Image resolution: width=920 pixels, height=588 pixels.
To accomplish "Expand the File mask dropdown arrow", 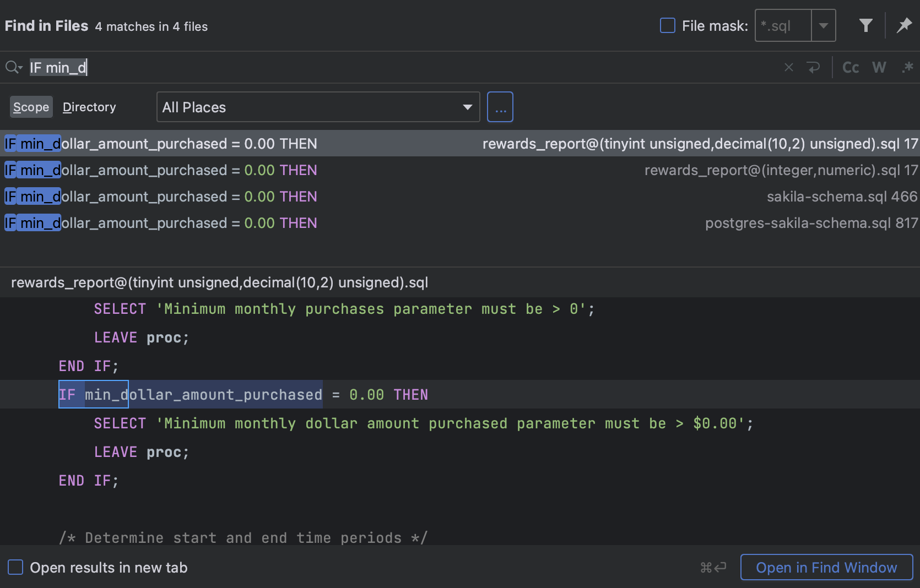I will click(824, 25).
